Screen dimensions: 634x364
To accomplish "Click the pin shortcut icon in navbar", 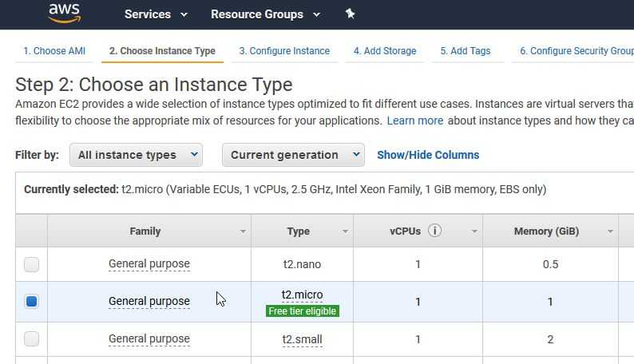I will 350,14.
